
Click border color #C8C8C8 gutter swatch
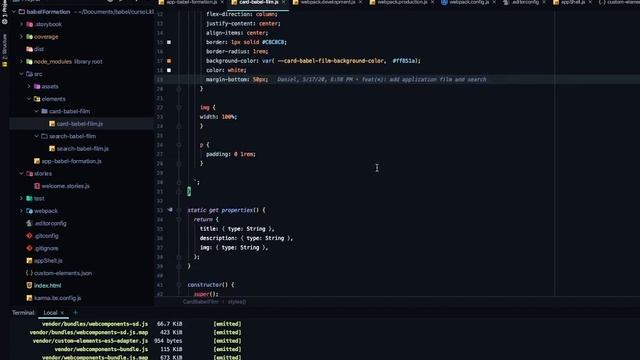[169, 42]
